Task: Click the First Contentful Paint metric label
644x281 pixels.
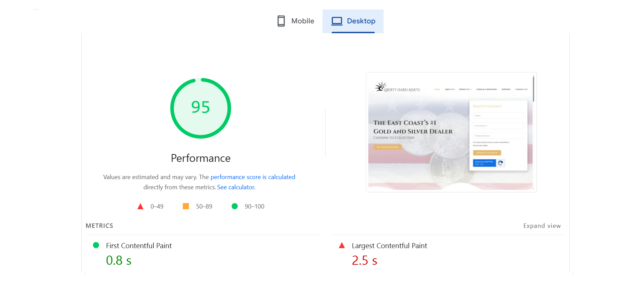Action: point(139,246)
